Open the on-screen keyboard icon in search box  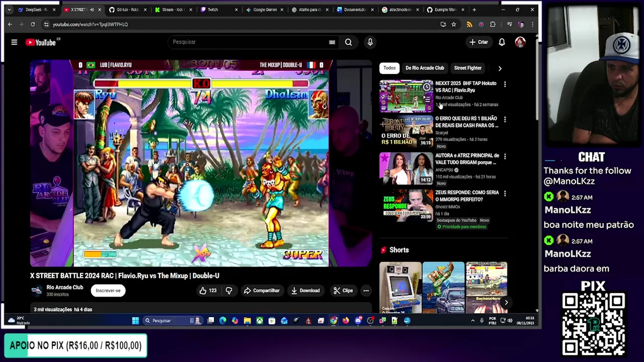(x=332, y=42)
